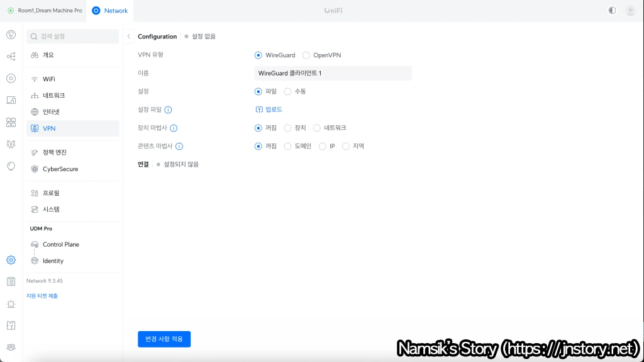This screenshot has width=644, height=362.
Task: Click the 변경 사항 적용 button
Action: (x=164, y=339)
